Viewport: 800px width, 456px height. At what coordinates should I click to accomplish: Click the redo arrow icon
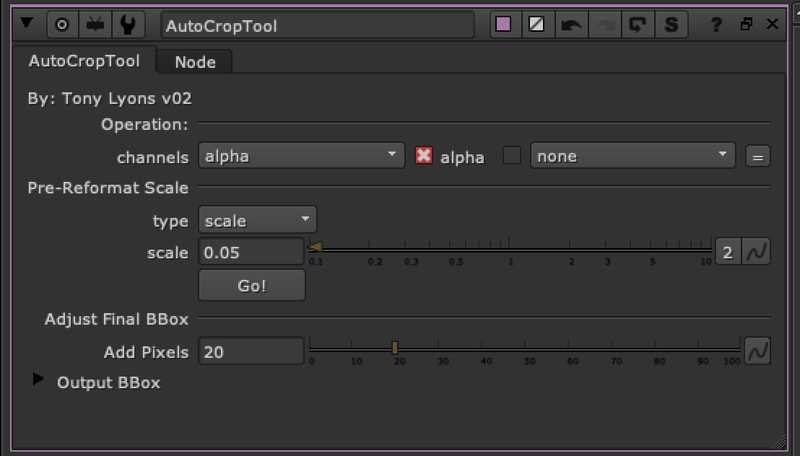pyautogui.click(x=605, y=24)
